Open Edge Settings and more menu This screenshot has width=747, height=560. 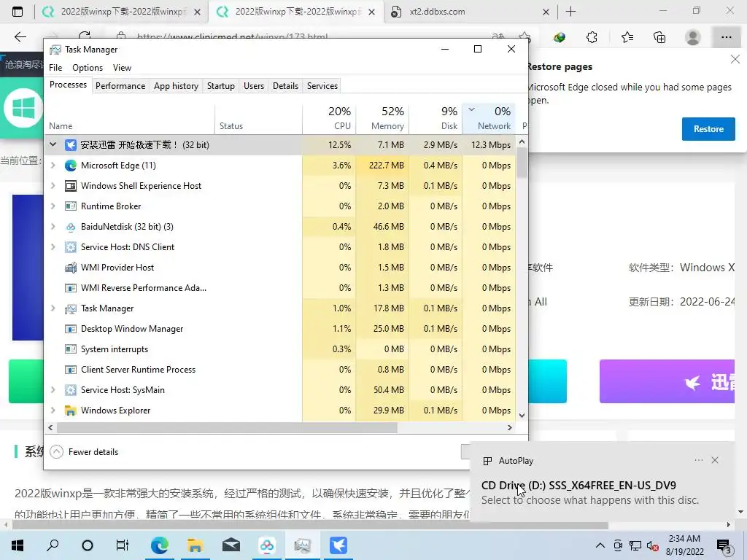(x=727, y=37)
